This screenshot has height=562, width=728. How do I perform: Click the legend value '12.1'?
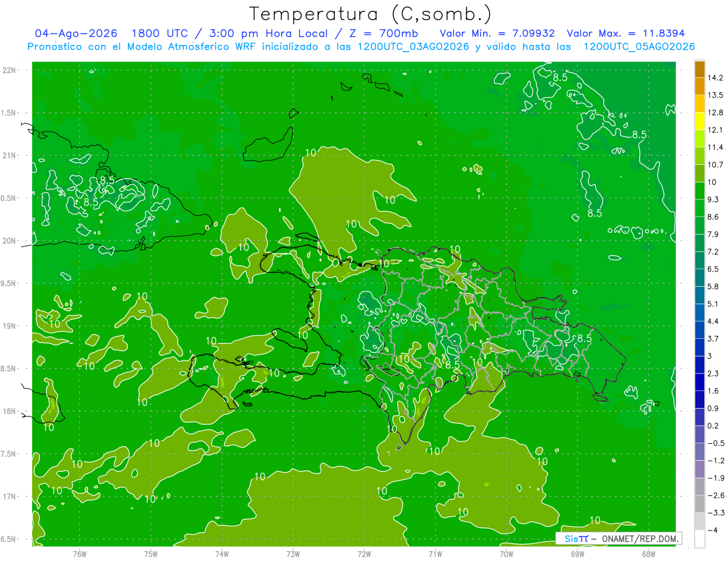coord(715,130)
